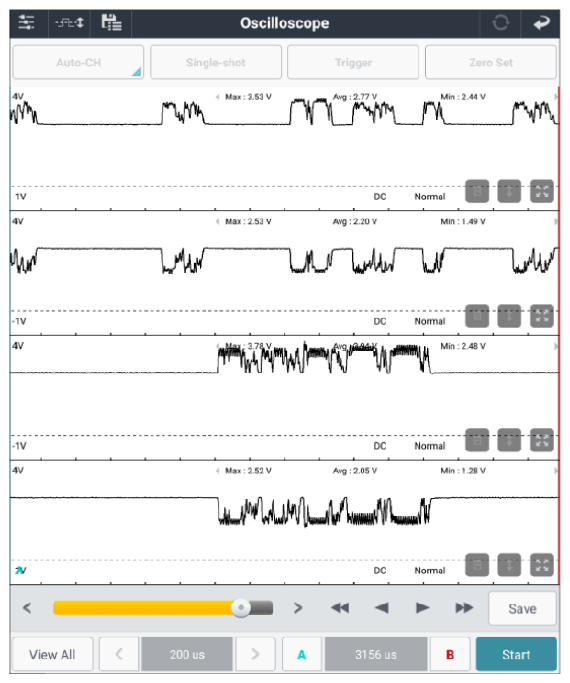This screenshot has width=570, height=683.
Task: Maximize the first channel waveform view
Action: point(542,191)
